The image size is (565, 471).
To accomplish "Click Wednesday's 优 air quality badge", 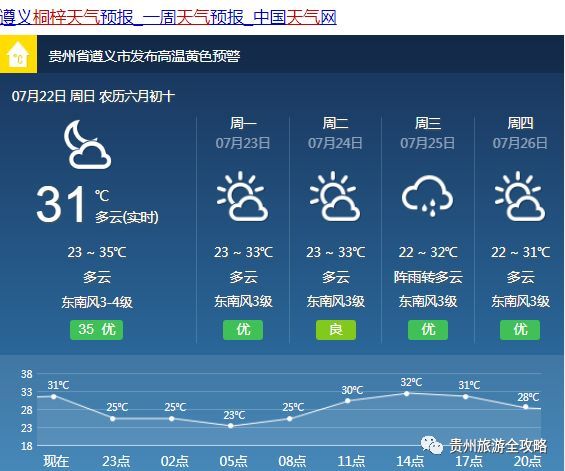I will click(428, 330).
